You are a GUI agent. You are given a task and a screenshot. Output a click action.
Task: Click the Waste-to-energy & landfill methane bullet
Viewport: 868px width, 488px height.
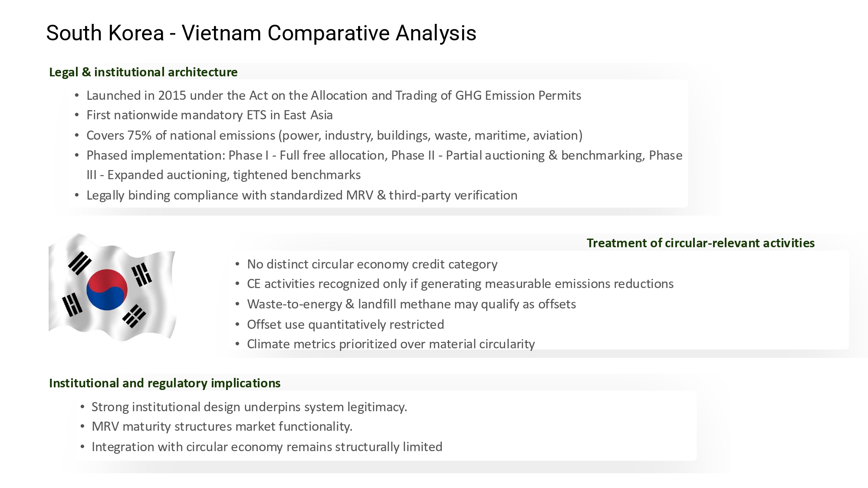pyautogui.click(x=411, y=304)
